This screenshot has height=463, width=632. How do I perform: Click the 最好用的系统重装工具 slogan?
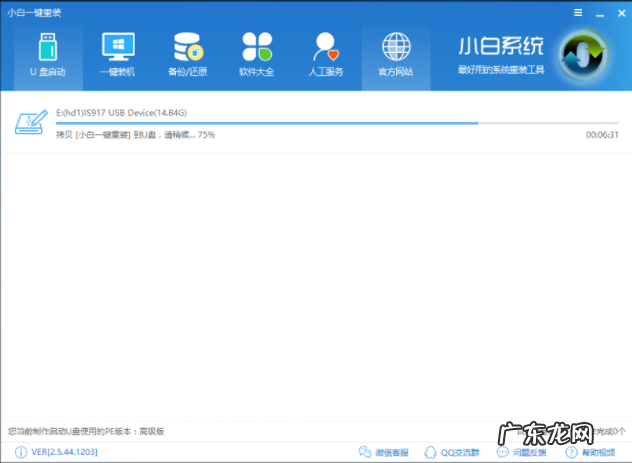[x=501, y=70]
